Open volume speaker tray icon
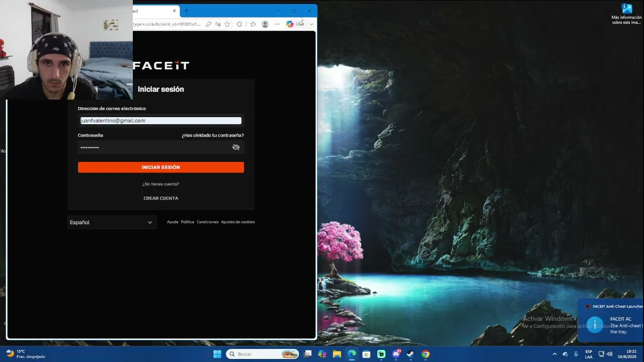The width and height of the screenshot is (644, 362). pyautogui.click(x=610, y=354)
